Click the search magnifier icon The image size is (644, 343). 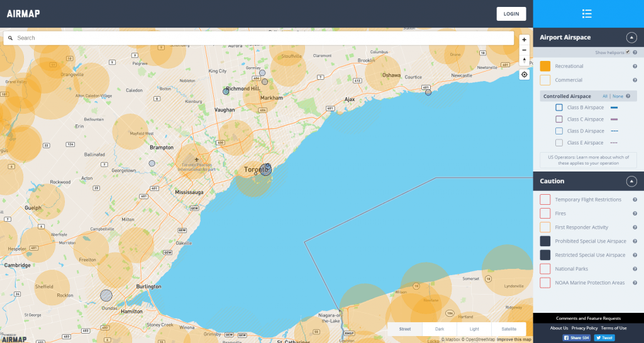point(11,38)
